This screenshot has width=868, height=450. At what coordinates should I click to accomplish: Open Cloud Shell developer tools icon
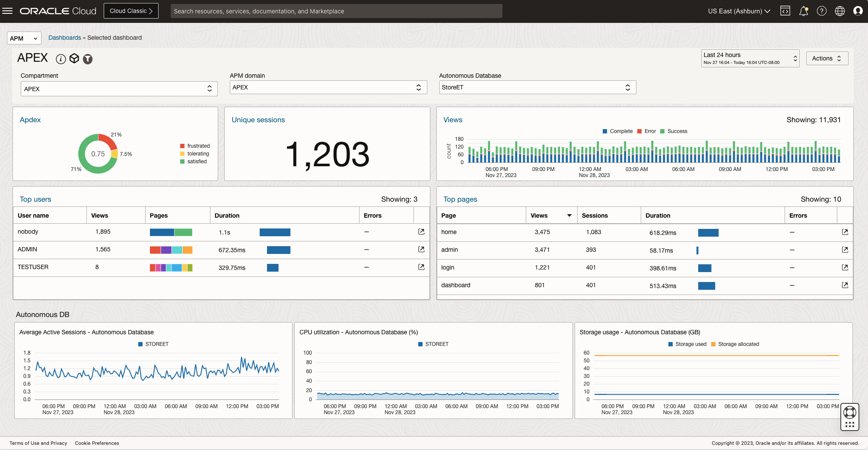coord(785,11)
